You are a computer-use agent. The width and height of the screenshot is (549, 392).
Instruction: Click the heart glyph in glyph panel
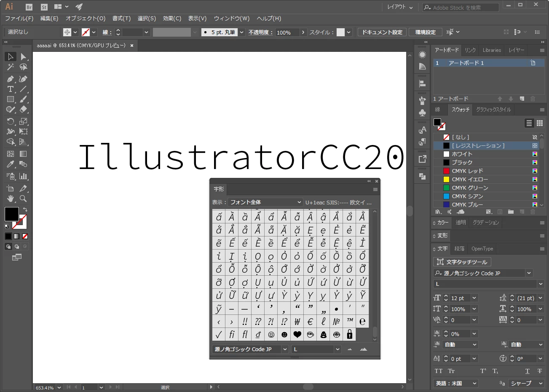(x=297, y=334)
